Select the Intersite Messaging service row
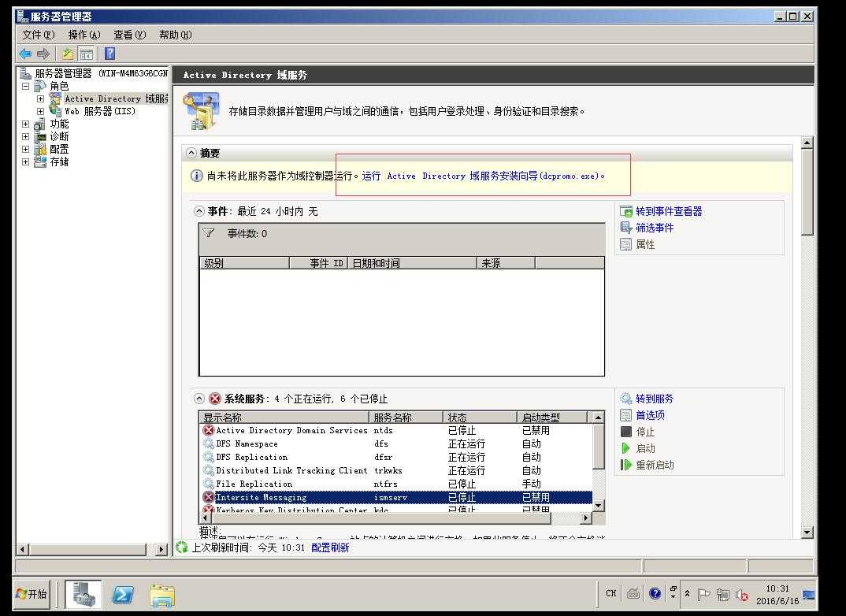 tap(396, 497)
